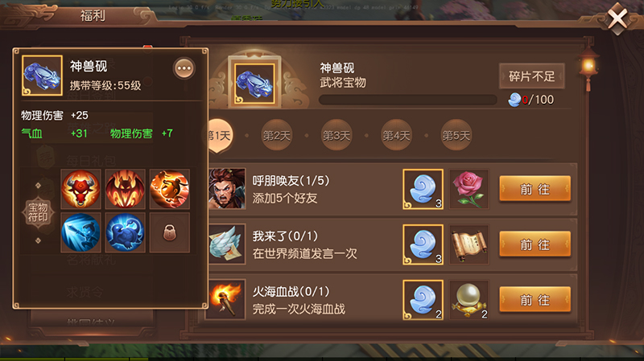
Task: Switch to the 第2天 day tab
Action: (x=276, y=135)
